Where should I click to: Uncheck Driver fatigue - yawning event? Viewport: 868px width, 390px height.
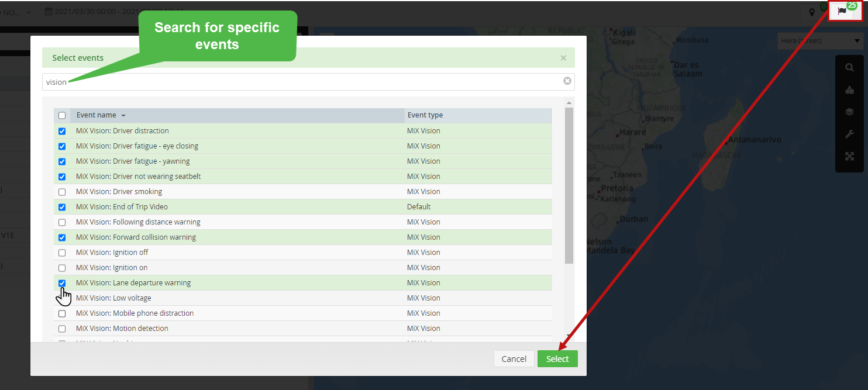click(x=62, y=161)
